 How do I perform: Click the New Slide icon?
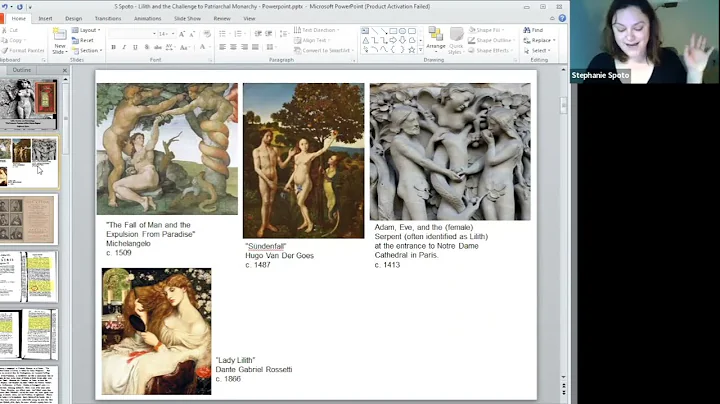point(59,36)
